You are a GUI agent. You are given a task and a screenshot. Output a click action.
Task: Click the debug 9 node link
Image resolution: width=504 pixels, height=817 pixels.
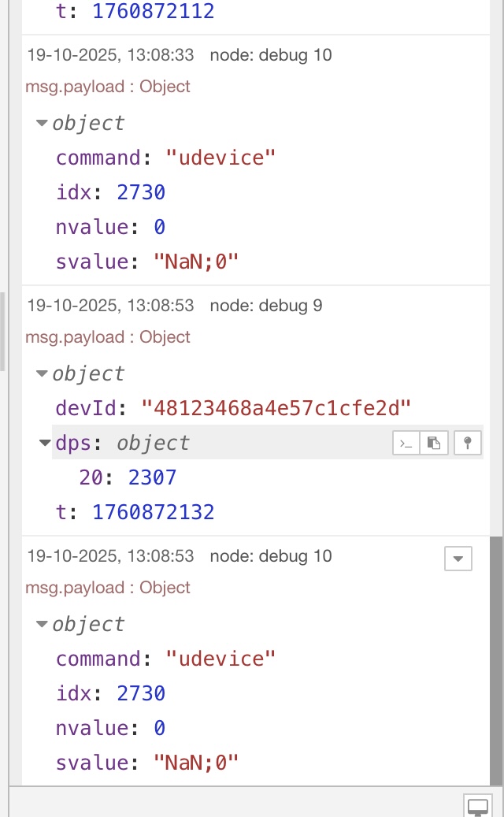(x=265, y=306)
